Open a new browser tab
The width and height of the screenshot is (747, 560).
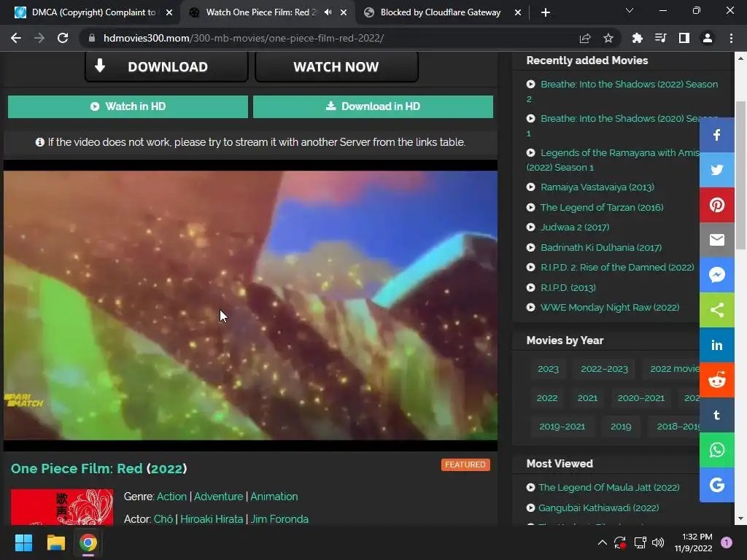(x=546, y=12)
